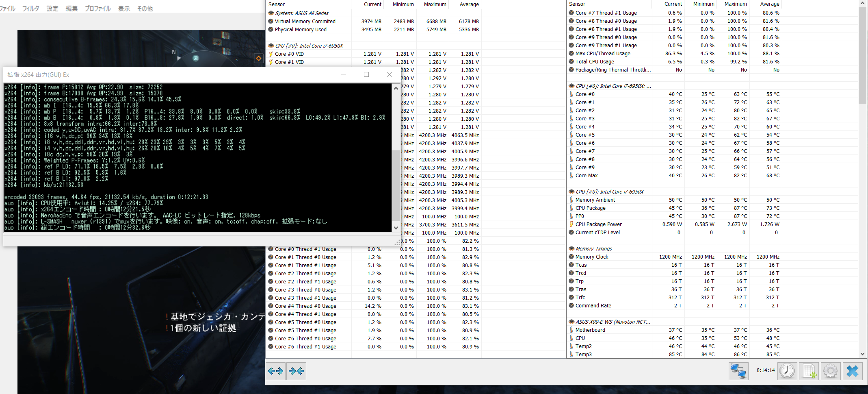Click the x264 log scrollbar up arrow

pyautogui.click(x=396, y=88)
